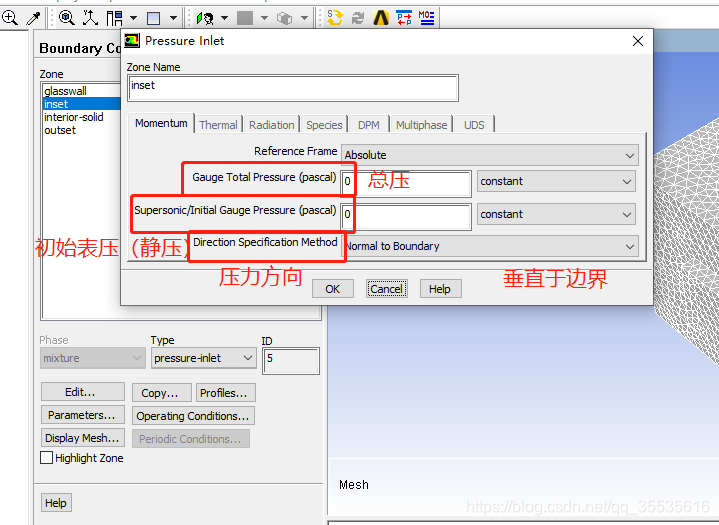
Task: Click the Profiles... button
Action: [226, 393]
